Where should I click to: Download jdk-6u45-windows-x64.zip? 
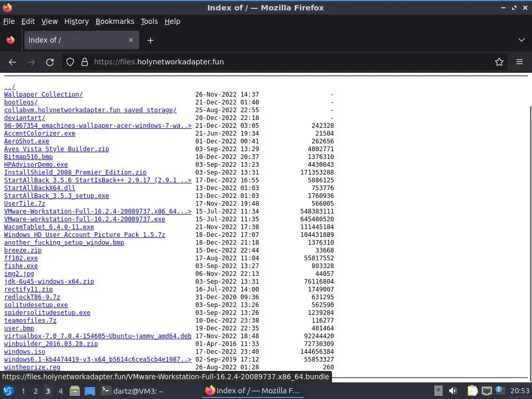pyautogui.click(x=49, y=282)
